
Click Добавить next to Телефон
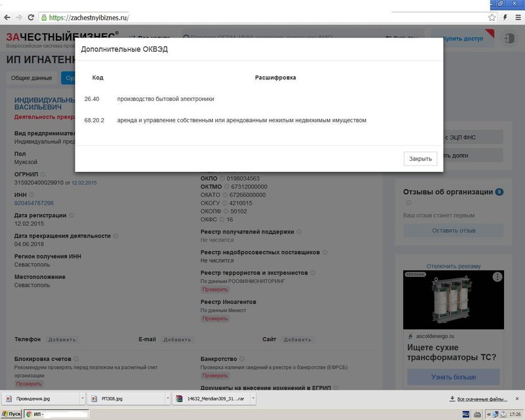point(62,340)
